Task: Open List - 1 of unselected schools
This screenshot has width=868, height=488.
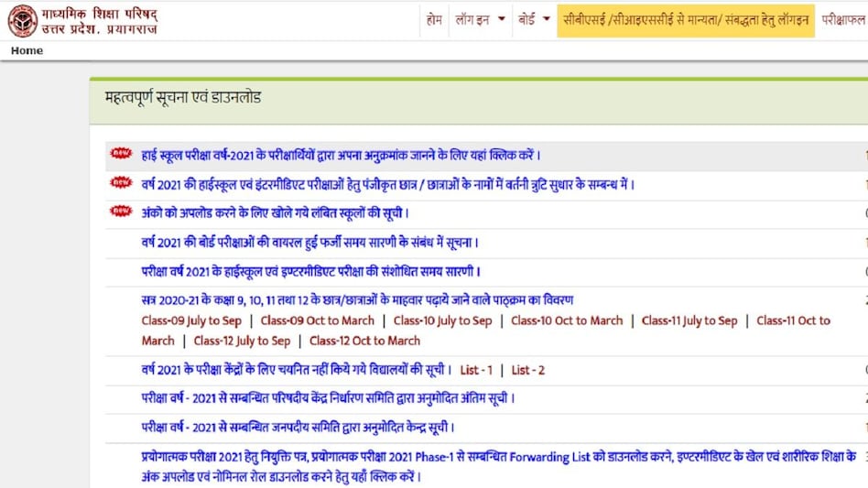Action: tap(476, 370)
